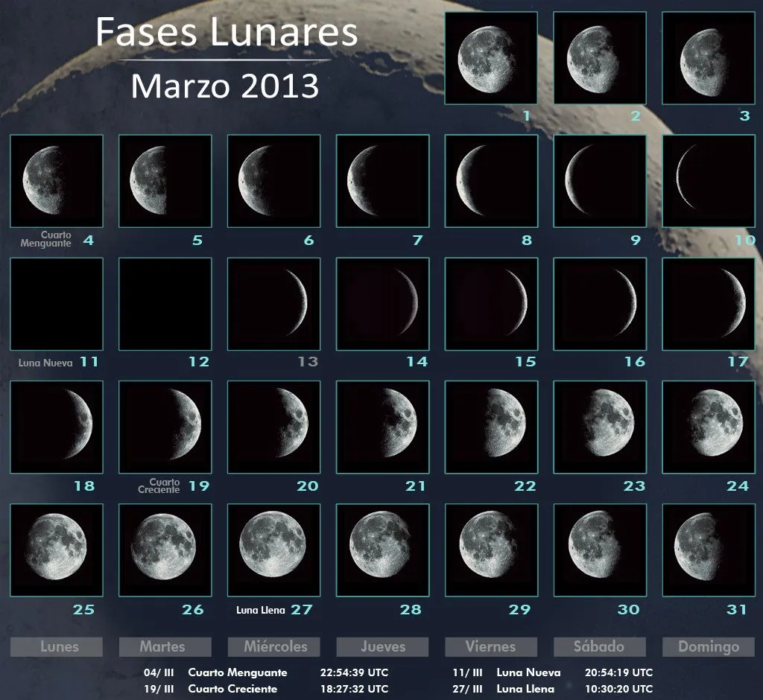Click the Cuarto Menguante label beside day 4

click(46, 239)
